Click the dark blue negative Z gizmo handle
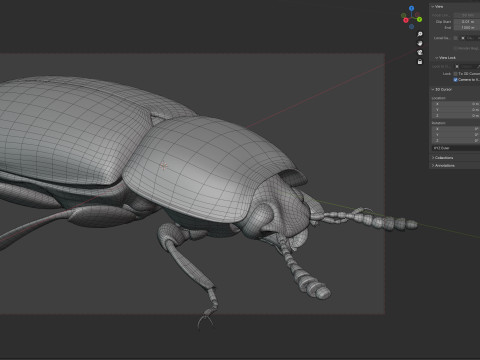The height and width of the screenshot is (360, 480). pyautogui.click(x=412, y=26)
